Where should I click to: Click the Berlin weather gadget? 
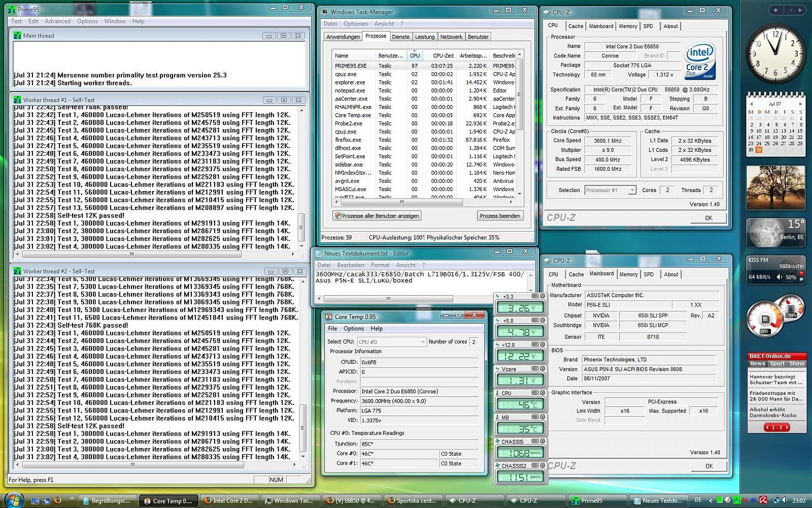coord(775,232)
